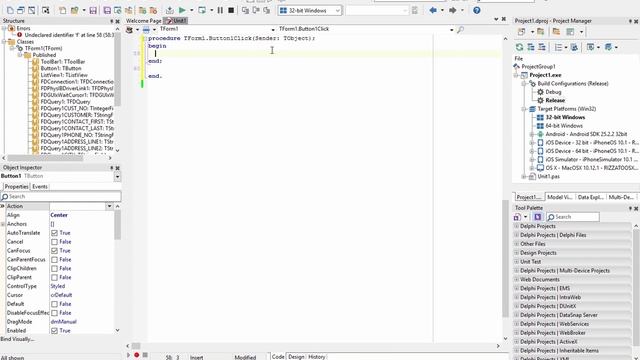Select 64-bit Windows target platform
The width and height of the screenshot is (640, 360).
[564, 126]
